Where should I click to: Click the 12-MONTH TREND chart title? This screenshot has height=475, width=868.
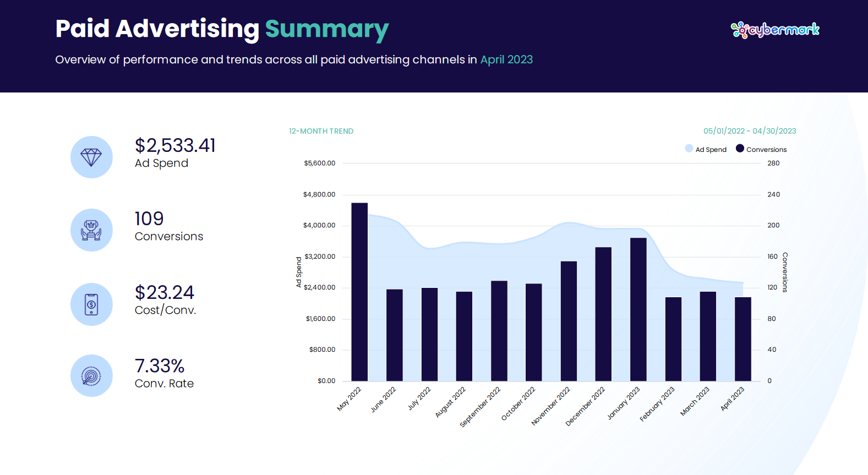(x=321, y=131)
